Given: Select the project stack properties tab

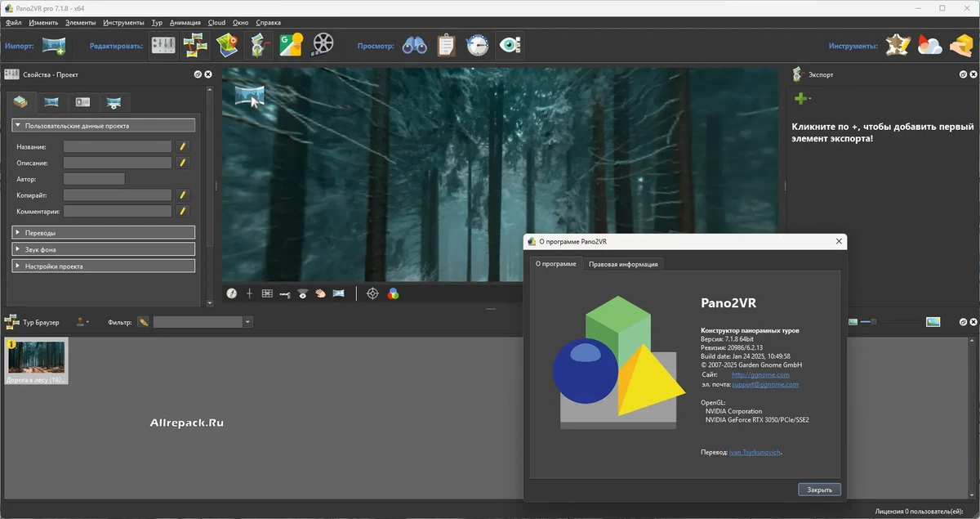Looking at the screenshot, I should click(21, 102).
